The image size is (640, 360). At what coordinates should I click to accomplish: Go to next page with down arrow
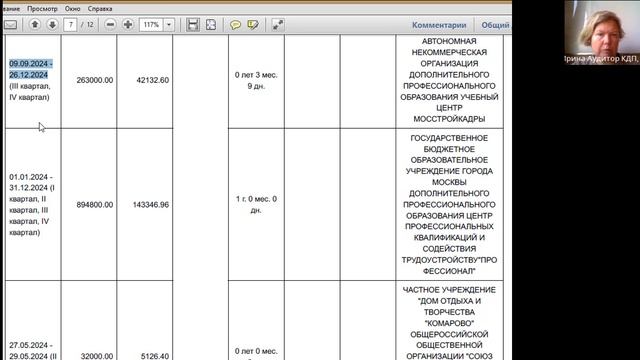(x=52, y=25)
